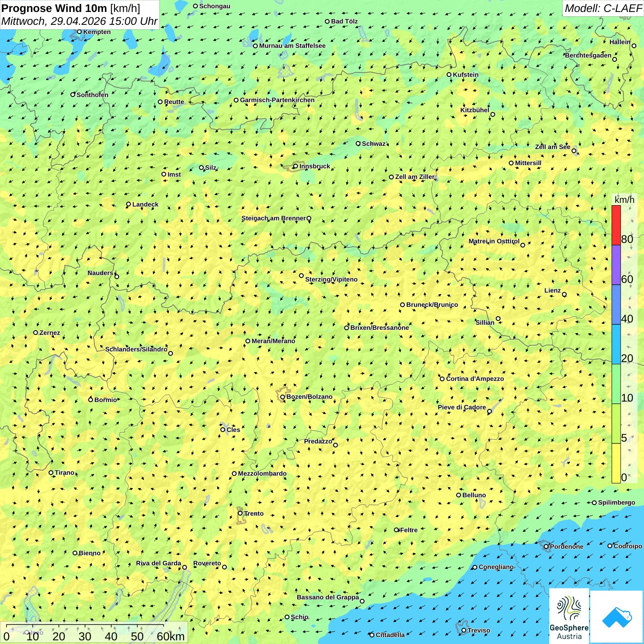This screenshot has width=644, height=644.
Task: Click the Trento city label
Action: click(x=254, y=513)
